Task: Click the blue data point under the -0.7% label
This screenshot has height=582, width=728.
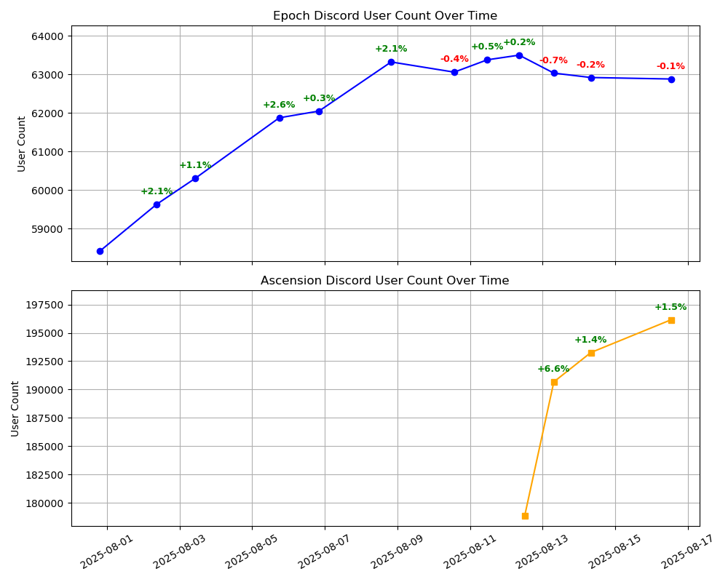Action: 554,73
